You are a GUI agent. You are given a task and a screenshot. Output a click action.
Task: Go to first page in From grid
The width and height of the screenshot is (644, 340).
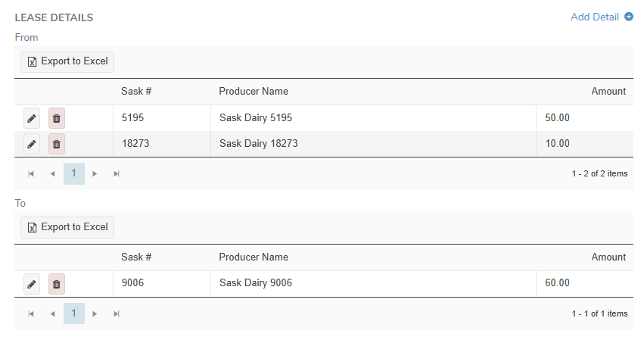tap(31, 173)
